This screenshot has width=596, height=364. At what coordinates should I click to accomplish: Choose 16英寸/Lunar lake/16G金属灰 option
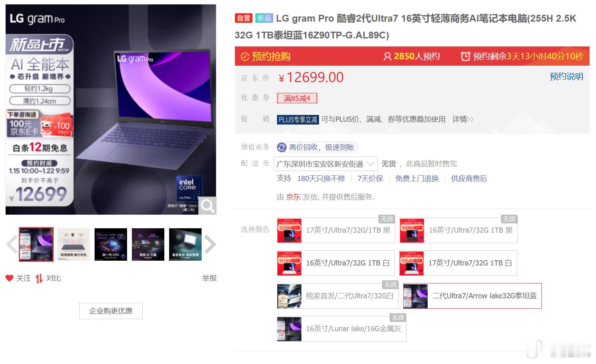(341, 329)
